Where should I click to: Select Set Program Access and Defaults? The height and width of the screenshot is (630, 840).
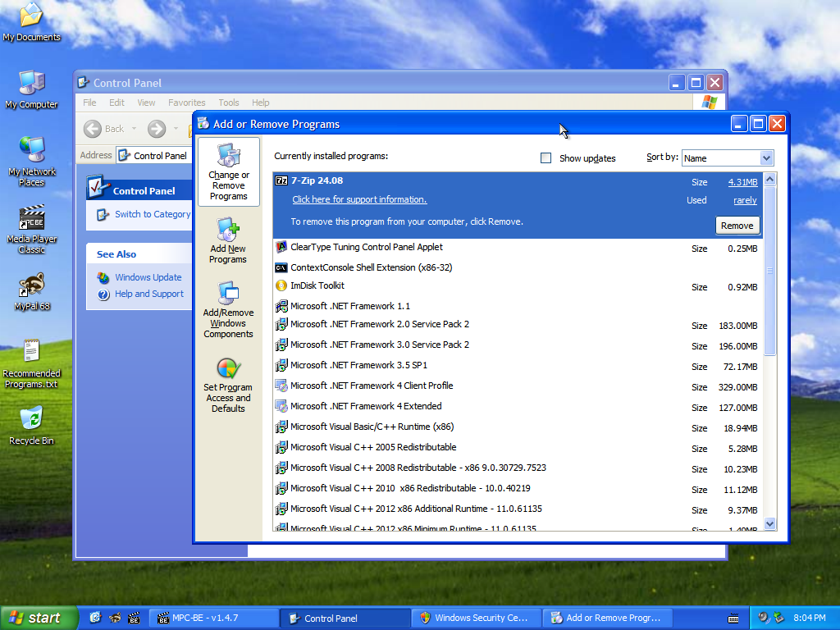pos(228,384)
